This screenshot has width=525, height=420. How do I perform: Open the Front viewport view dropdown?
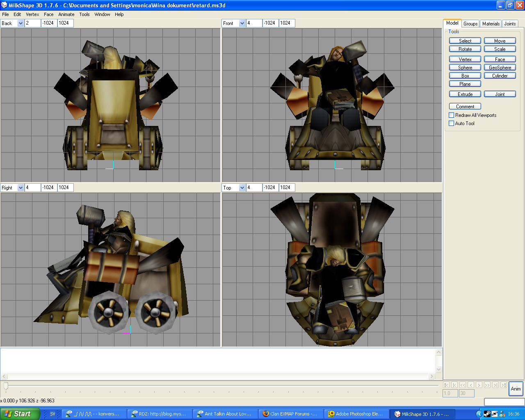pyautogui.click(x=242, y=23)
